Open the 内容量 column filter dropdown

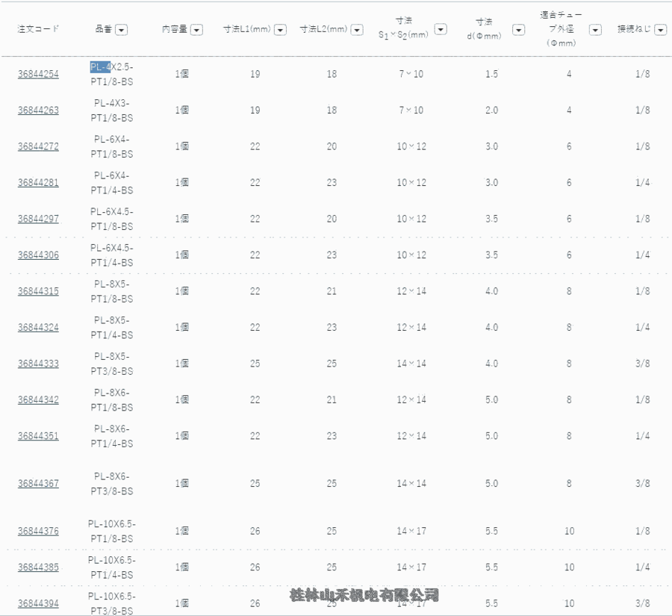pyautogui.click(x=196, y=30)
